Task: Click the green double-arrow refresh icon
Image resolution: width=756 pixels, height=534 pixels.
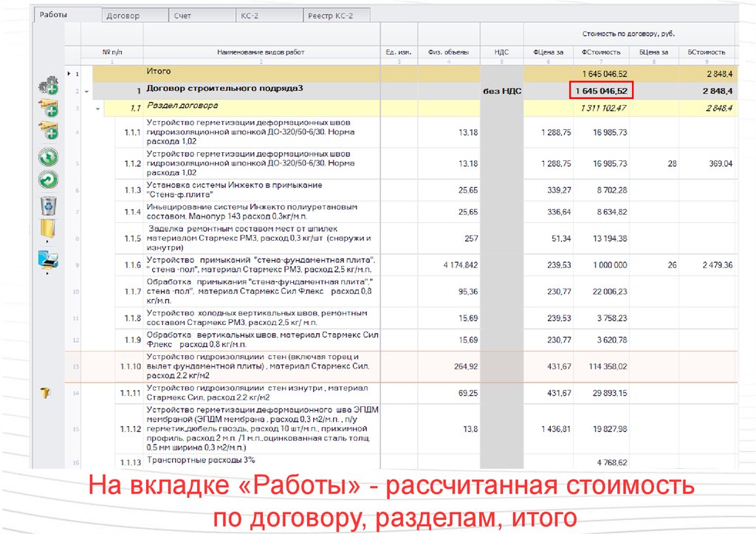Action: tap(49, 156)
